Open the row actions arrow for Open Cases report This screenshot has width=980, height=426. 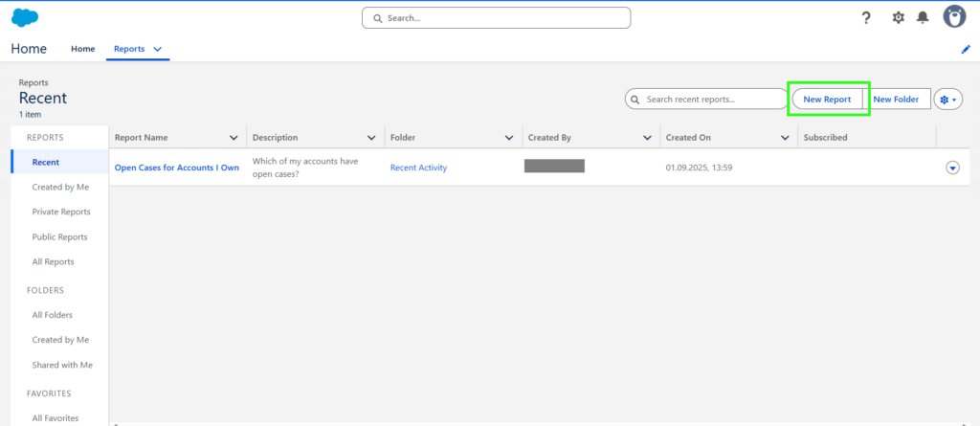[x=952, y=168]
